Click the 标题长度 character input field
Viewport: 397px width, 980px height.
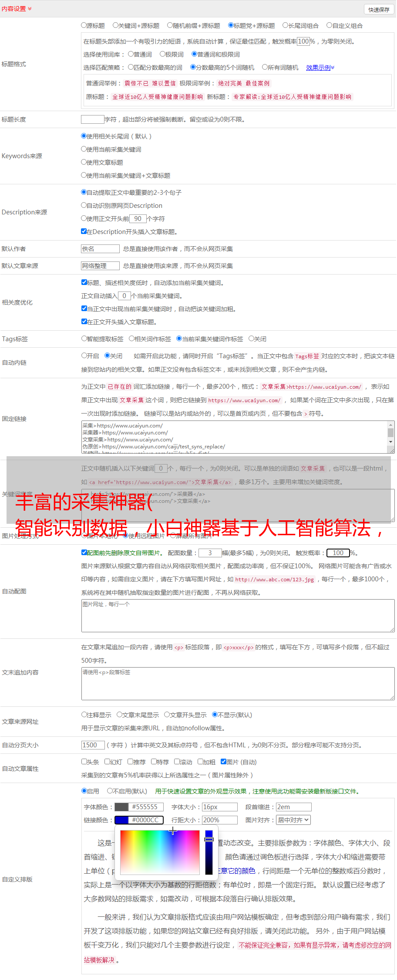point(93,119)
